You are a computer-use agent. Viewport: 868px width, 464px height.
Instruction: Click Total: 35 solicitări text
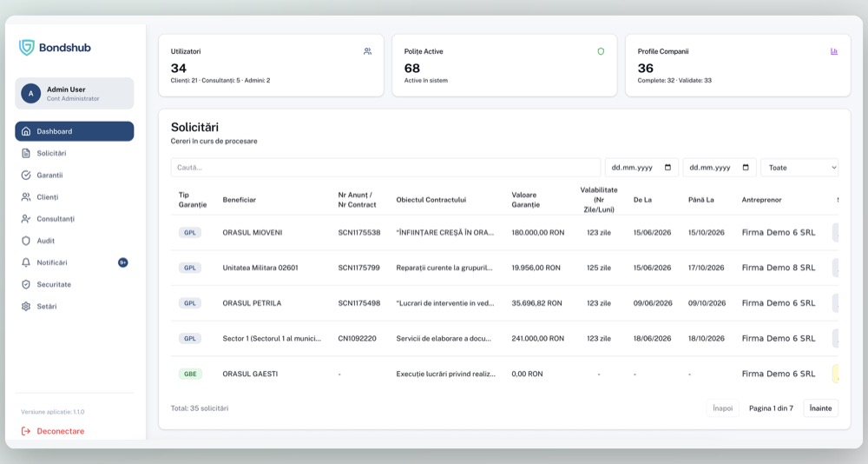click(200, 408)
